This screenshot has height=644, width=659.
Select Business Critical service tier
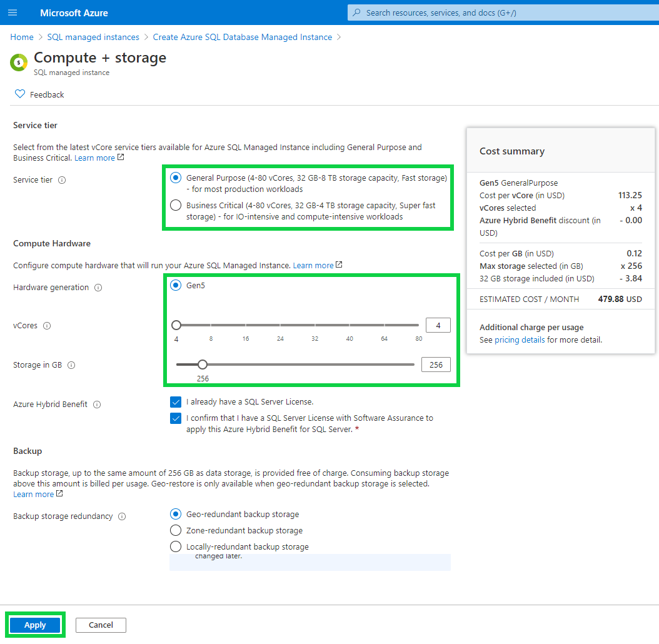coord(176,205)
